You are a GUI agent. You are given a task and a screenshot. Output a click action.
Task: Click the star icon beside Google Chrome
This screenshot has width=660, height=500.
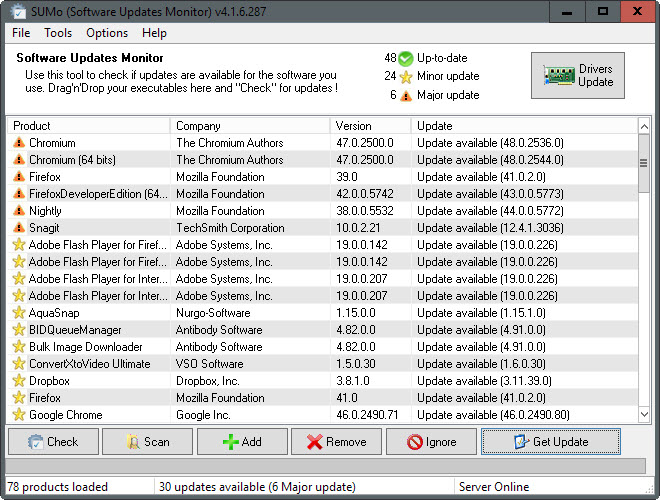19,415
